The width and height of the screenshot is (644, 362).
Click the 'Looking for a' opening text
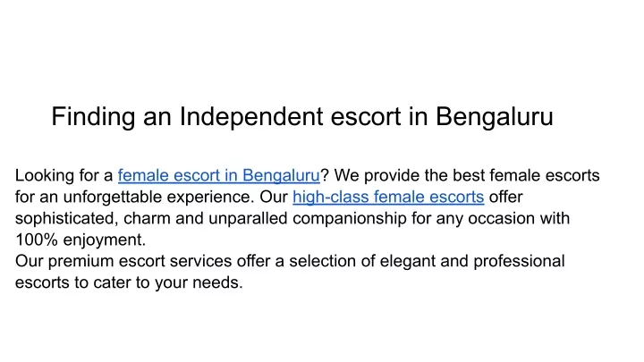[x=64, y=176]
